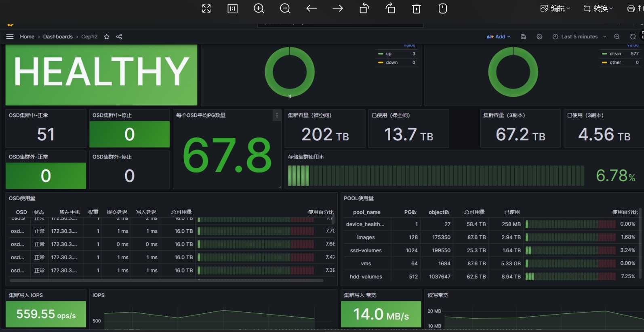Rotate the image clockwise
This screenshot has height=332, width=644.
[x=390, y=8]
